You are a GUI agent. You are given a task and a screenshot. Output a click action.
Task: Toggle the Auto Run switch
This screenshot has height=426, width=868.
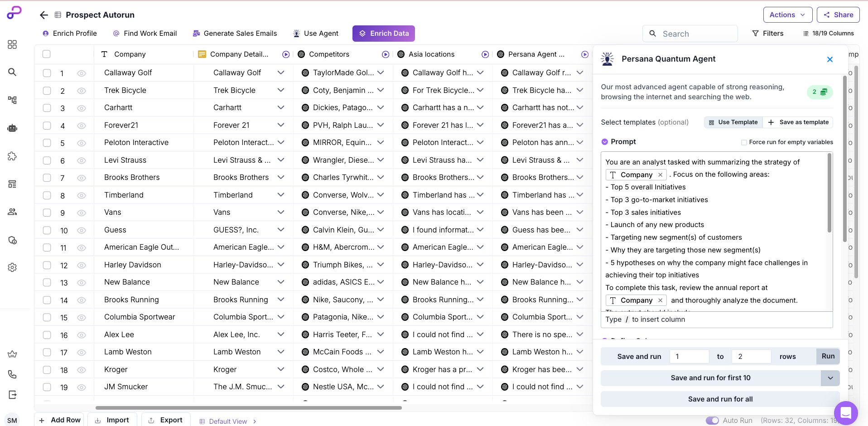pyautogui.click(x=712, y=421)
